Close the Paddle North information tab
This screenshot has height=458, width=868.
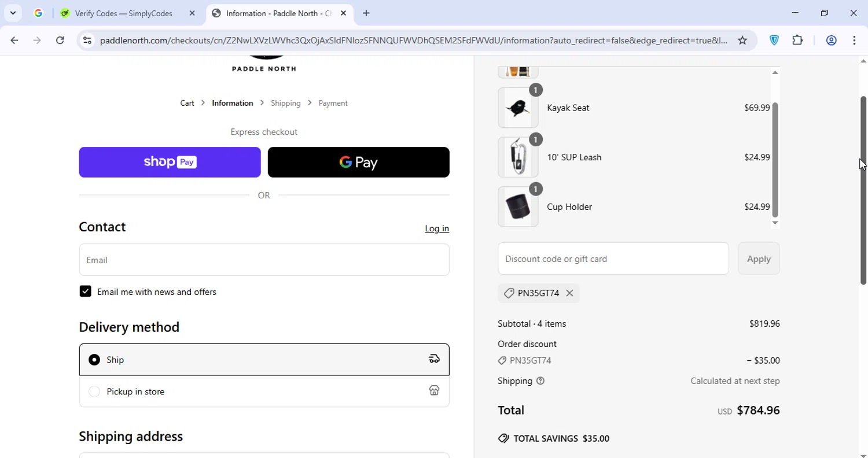coord(343,13)
